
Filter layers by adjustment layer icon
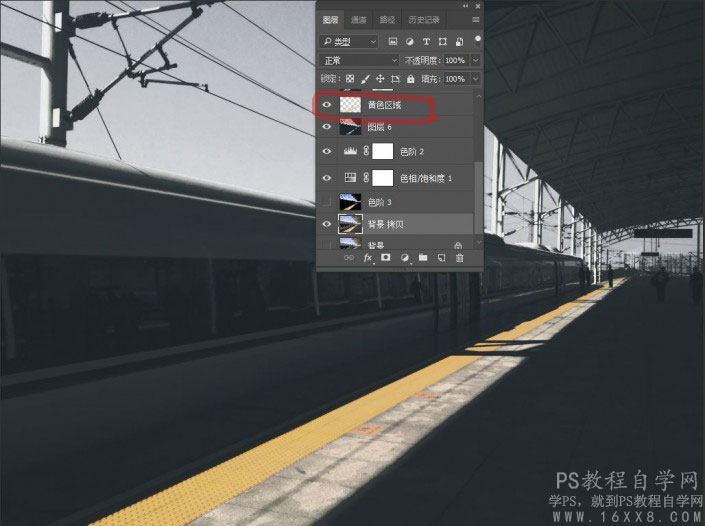pos(409,42)
